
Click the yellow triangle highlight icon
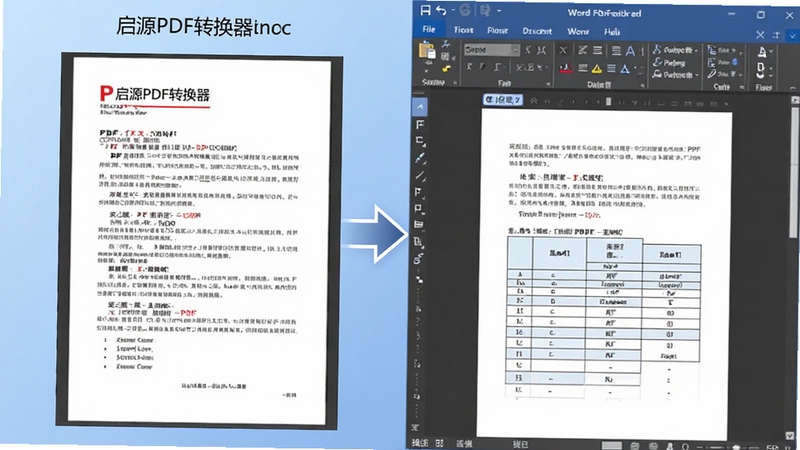coord(596,69)
